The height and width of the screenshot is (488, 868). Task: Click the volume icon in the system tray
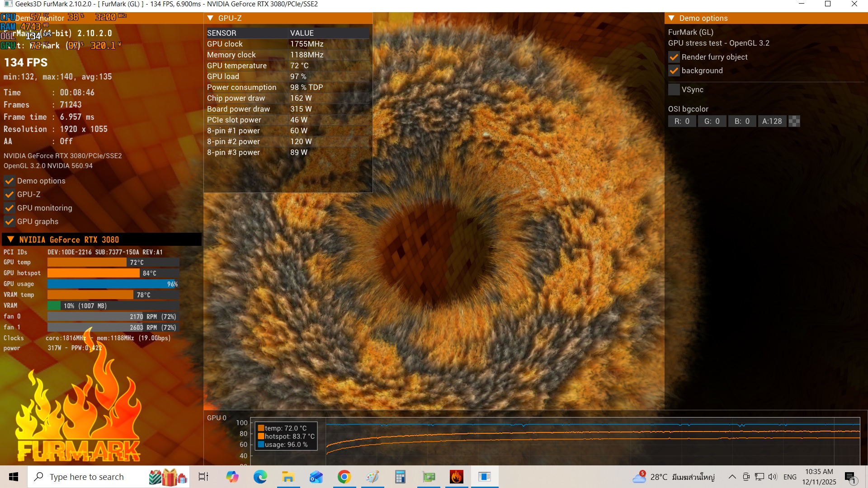(772, 477)
